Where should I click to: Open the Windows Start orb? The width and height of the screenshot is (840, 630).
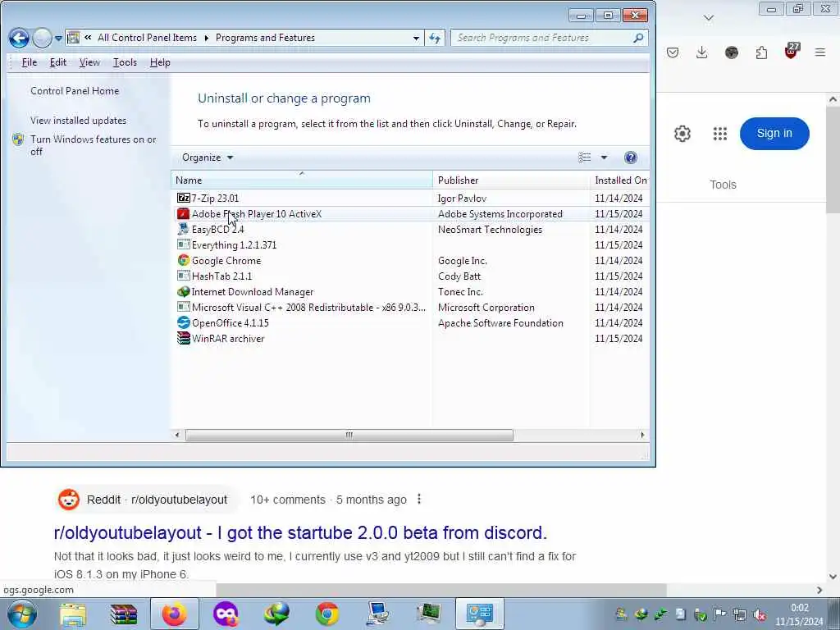(x=22, y=614)
